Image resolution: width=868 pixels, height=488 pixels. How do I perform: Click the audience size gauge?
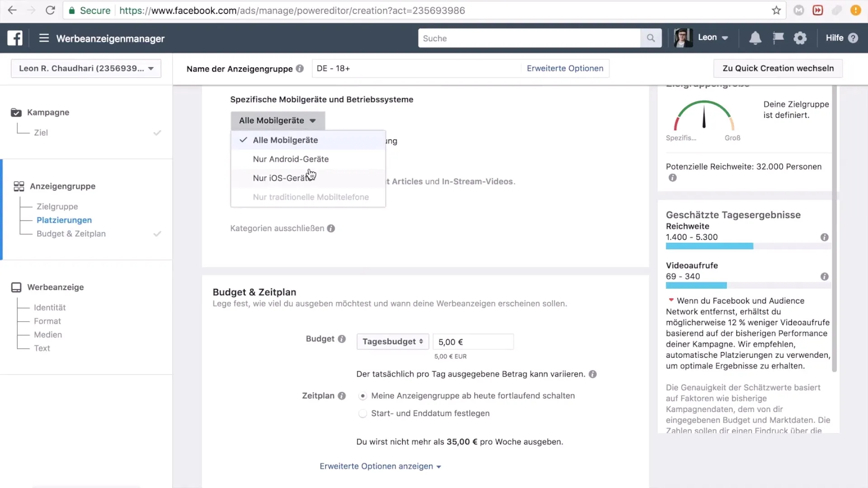click(703, 116)
